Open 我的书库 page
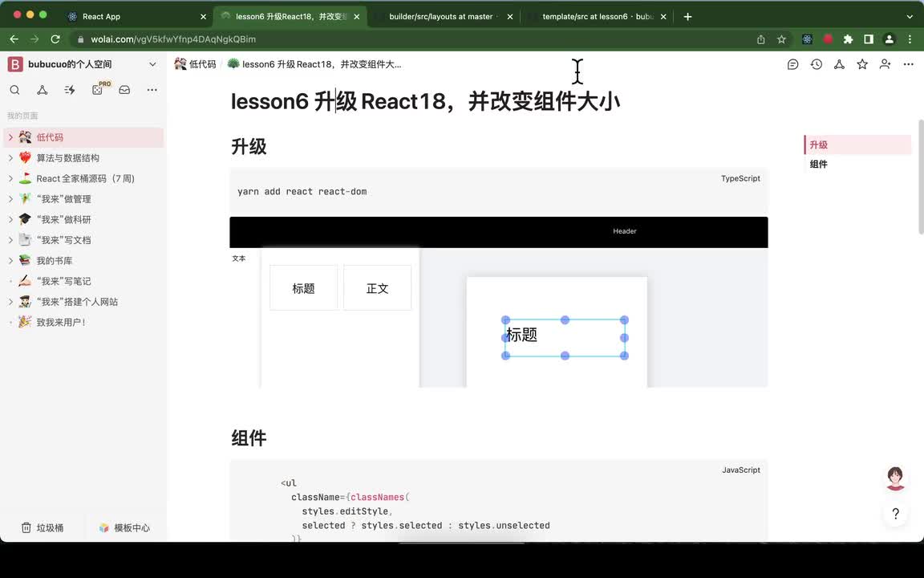924x578 pixels. (x=55, y=260)
